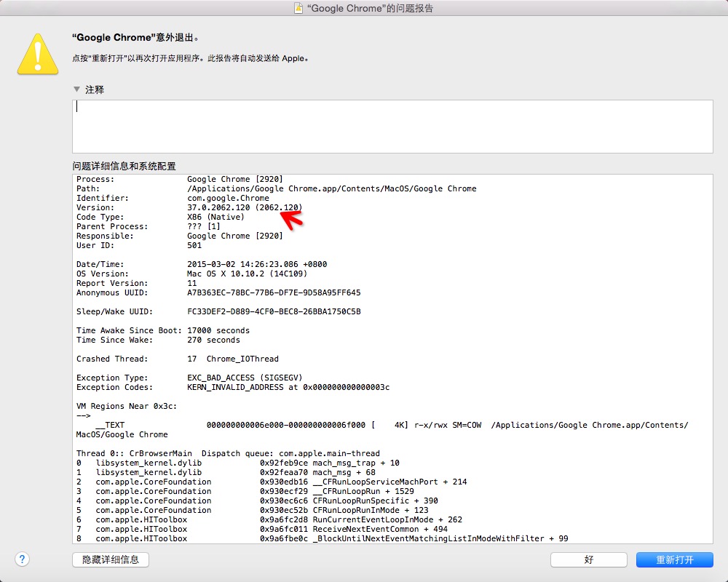The height and width of the screenshot is (582, 728).
Task: Click version '37.0.2062.120 (2062.120)' text
Action: [245, 207]
